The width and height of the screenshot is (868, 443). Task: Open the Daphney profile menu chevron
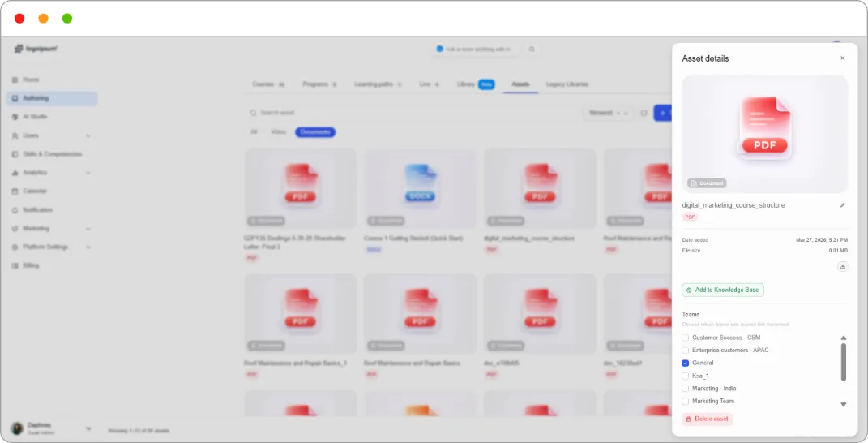pos(88,428)
